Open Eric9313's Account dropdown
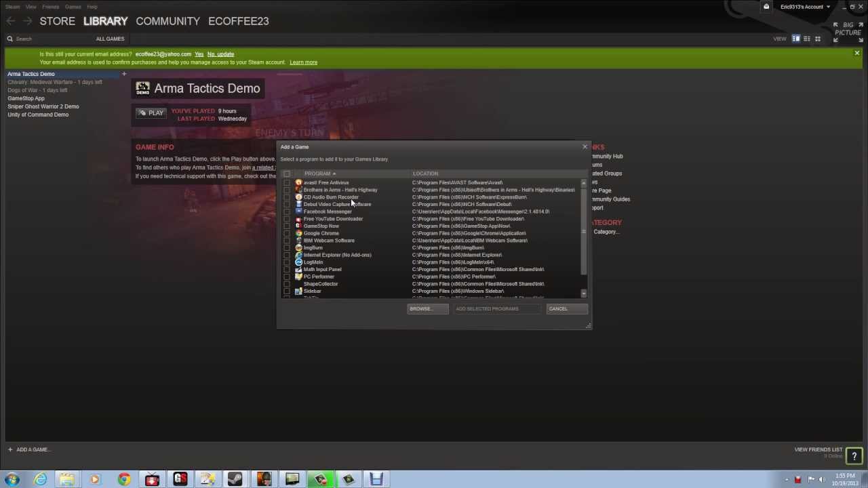 (x=805, y=7)
